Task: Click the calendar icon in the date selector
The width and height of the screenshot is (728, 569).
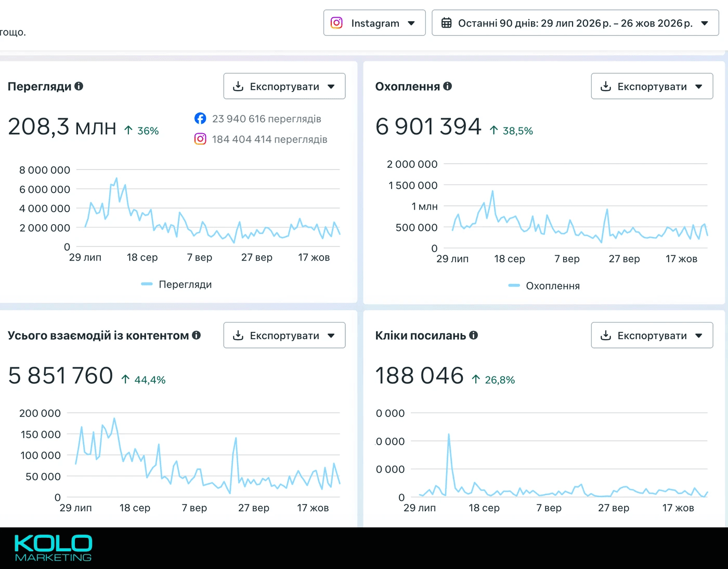Action: click(x=446, y=23)
